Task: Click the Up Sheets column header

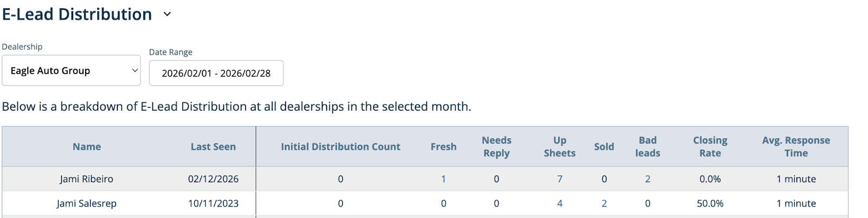Action: click(x=559, y=147)
